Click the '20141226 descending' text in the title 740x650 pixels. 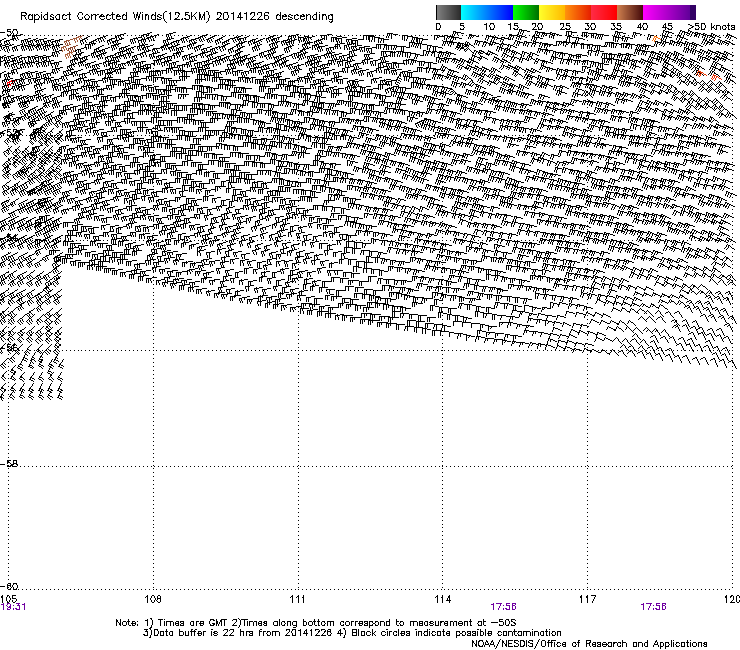tap(275, 17)
